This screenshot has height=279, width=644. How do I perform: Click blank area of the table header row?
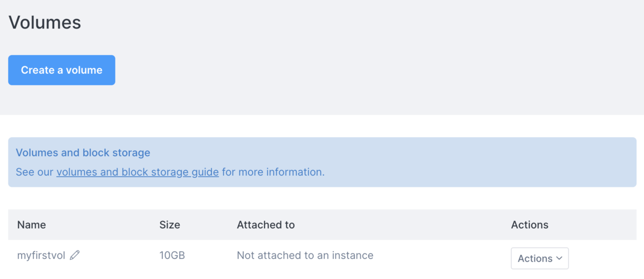401,225
